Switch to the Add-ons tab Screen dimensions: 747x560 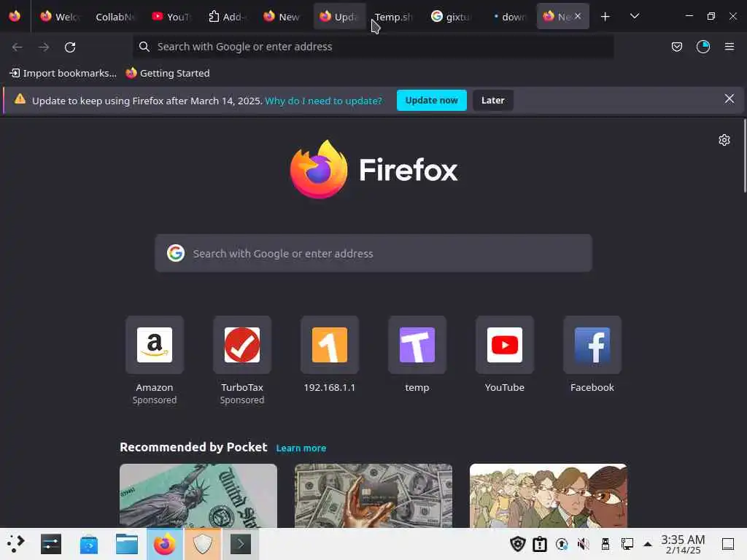coord(226,17)
